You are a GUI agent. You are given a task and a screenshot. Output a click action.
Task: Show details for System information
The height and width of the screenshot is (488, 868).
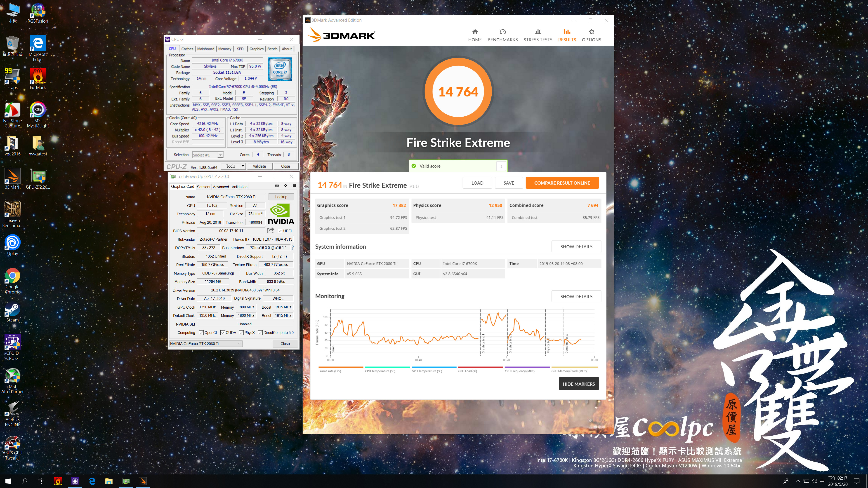[576, 246]
